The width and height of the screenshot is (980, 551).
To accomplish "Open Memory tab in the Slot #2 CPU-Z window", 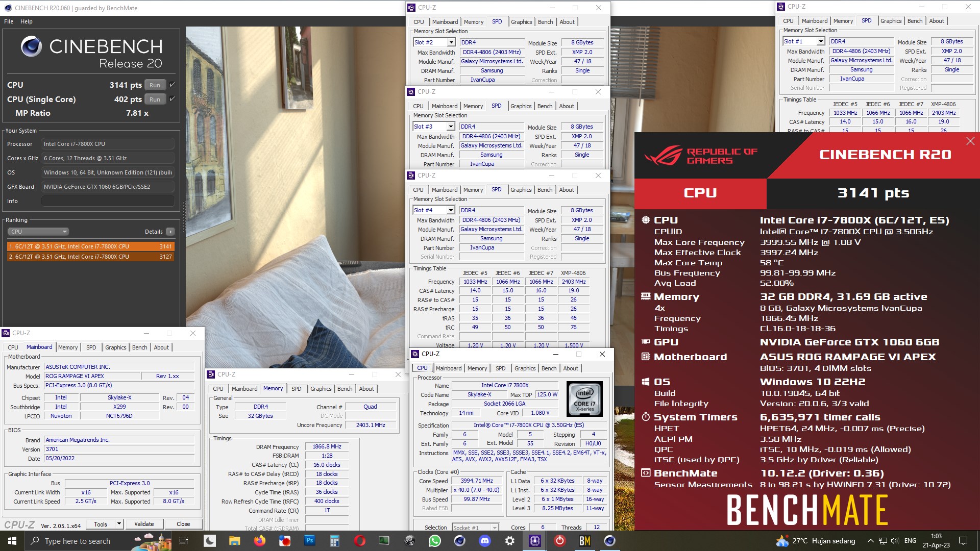I will point(474,22).
